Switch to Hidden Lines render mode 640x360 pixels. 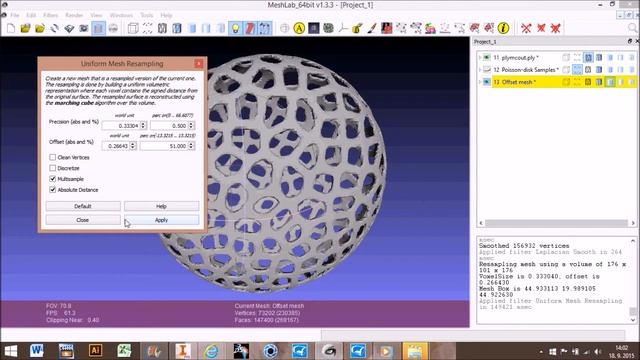pyautogui.click(x=177, y=28)
